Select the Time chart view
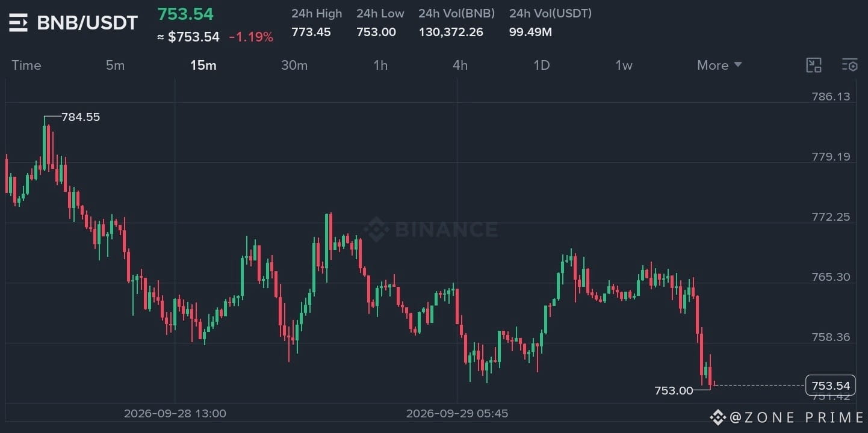The image size is (868, 433). pos(26,66)
